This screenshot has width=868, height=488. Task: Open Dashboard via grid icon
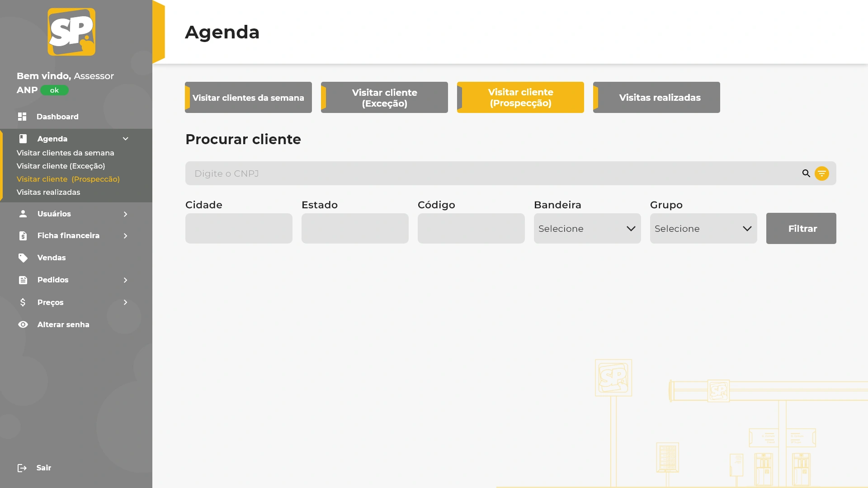(x=22, y=117)
